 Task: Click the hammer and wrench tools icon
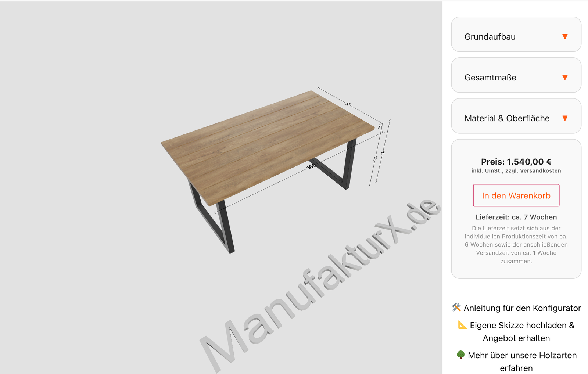(456, 307)
